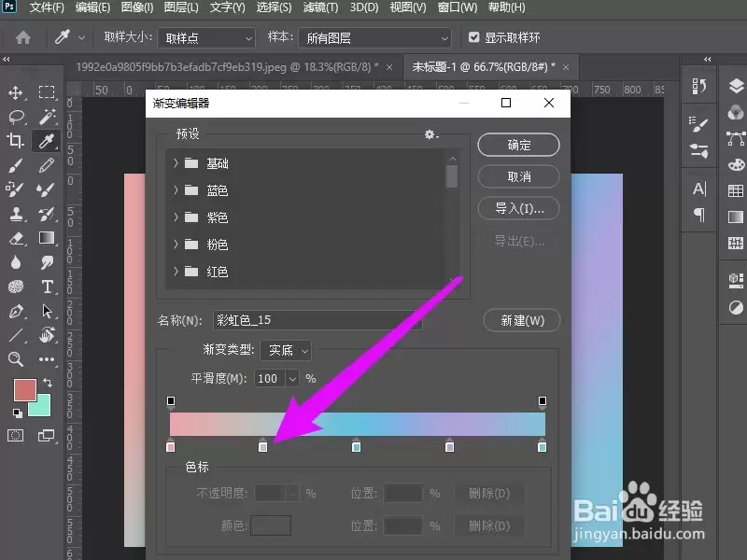Select the Blur drop tool
Viewport: 747px width, 560px height.
click(x=16, y=262)
